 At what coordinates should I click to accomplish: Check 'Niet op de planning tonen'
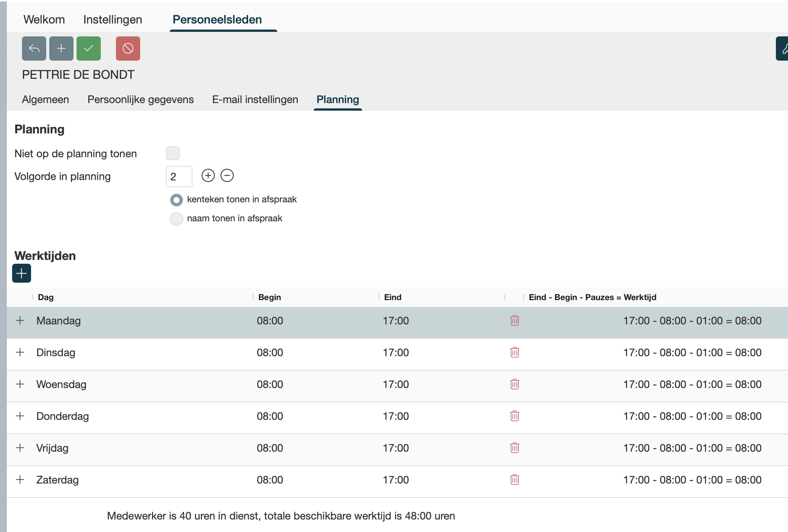tap(173, 153)
